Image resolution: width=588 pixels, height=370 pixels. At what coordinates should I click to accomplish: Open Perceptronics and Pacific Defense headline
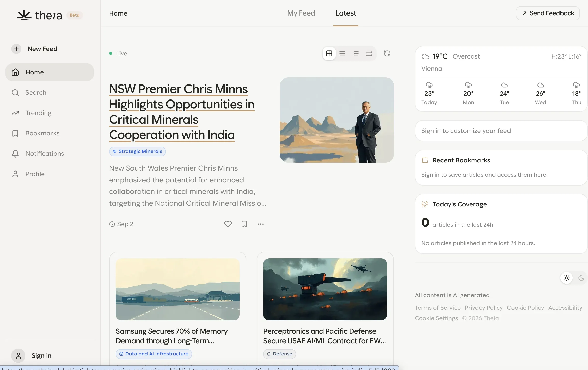tap(325, 336)
